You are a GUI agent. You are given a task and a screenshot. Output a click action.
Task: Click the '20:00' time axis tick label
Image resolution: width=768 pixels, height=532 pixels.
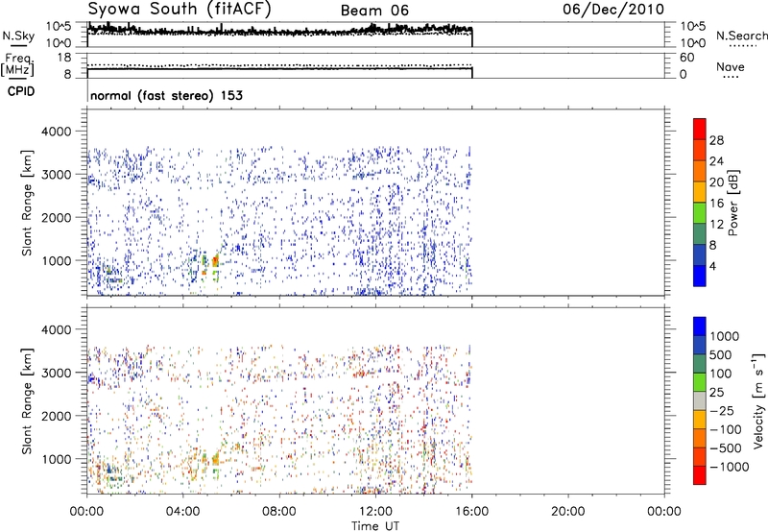pos(568,512)
